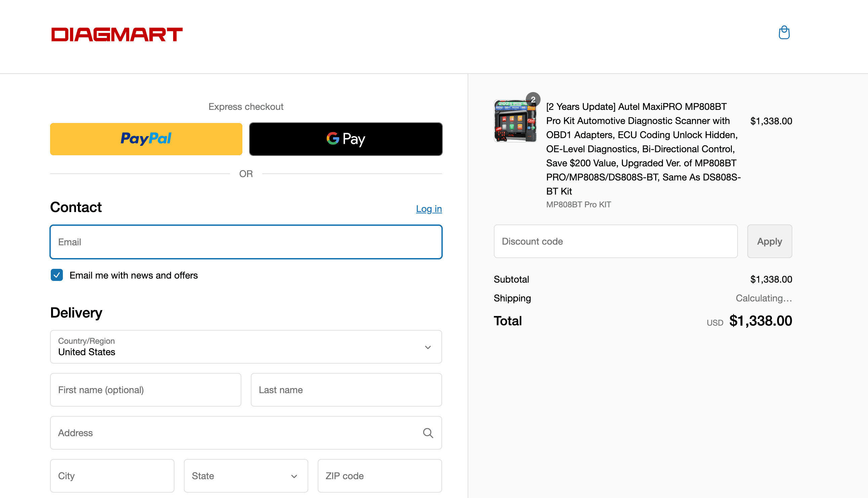
Task: Click the Discount code field
Action: click(616, 241)
